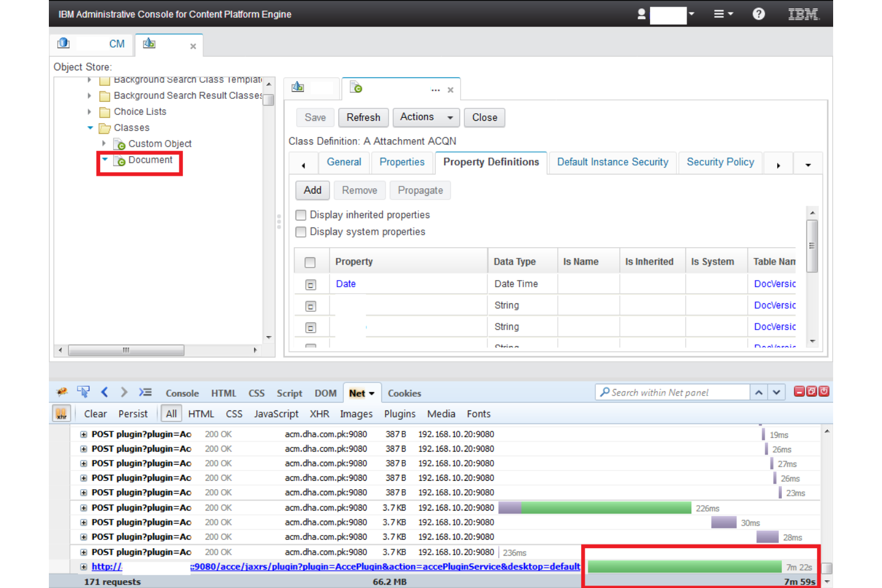Open Firebug in new window

(x=811, y=391)
